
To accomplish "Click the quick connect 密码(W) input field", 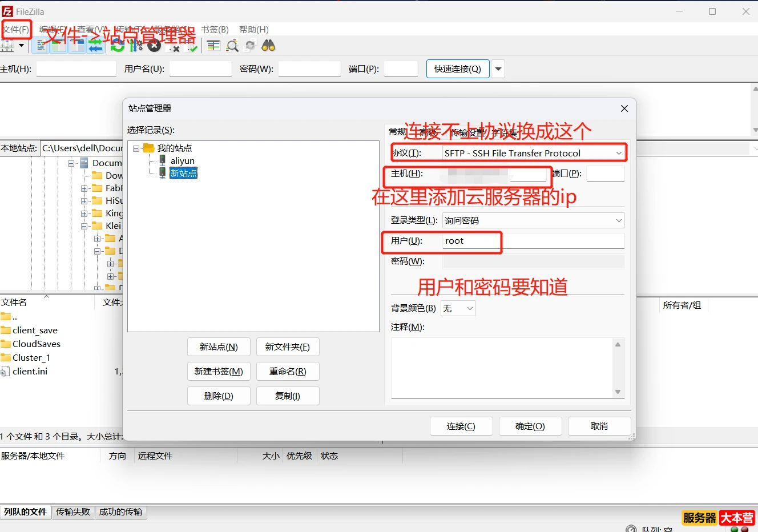I will 309,69.
